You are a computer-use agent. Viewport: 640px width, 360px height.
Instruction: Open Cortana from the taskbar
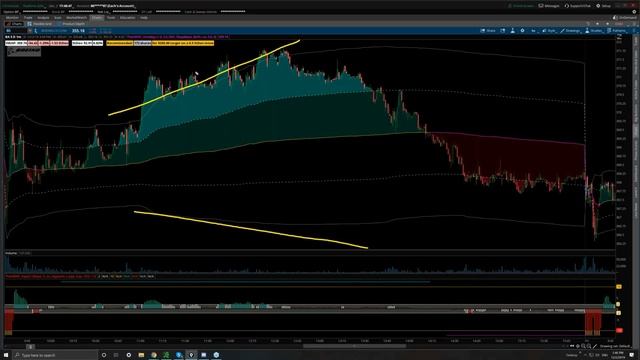click(x=104, y=355)
